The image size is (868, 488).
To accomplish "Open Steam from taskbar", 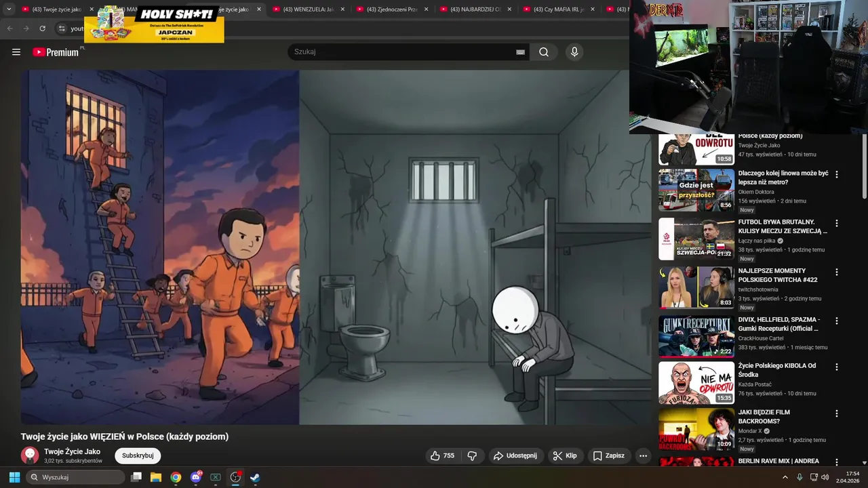I will click(255, 477).
